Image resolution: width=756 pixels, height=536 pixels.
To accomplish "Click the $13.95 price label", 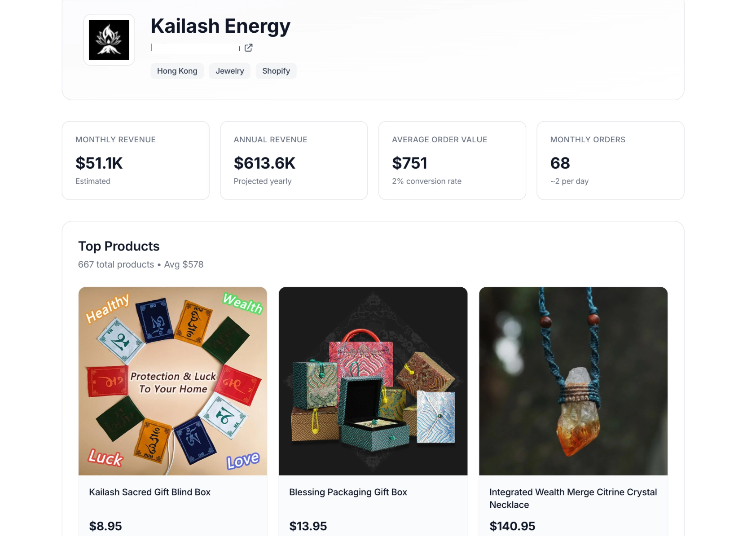I will [308, 526].
